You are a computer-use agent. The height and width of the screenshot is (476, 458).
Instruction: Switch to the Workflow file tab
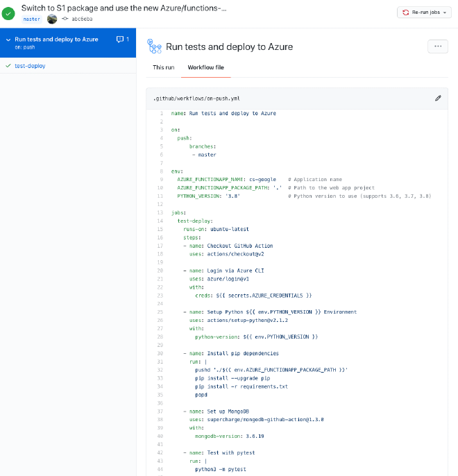click(206, 67)
